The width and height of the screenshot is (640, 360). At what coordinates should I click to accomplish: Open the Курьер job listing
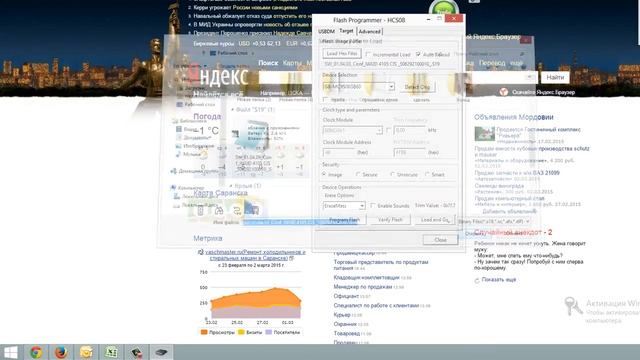[342, 315]
